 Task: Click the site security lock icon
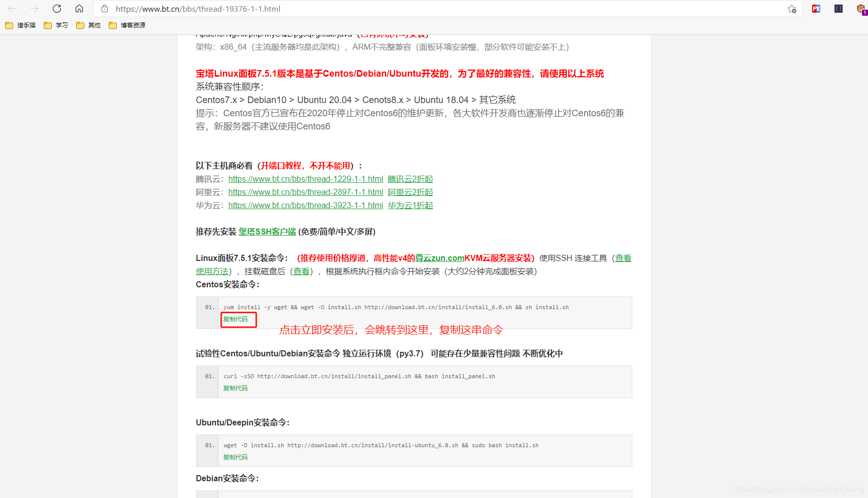click(105, 9)
